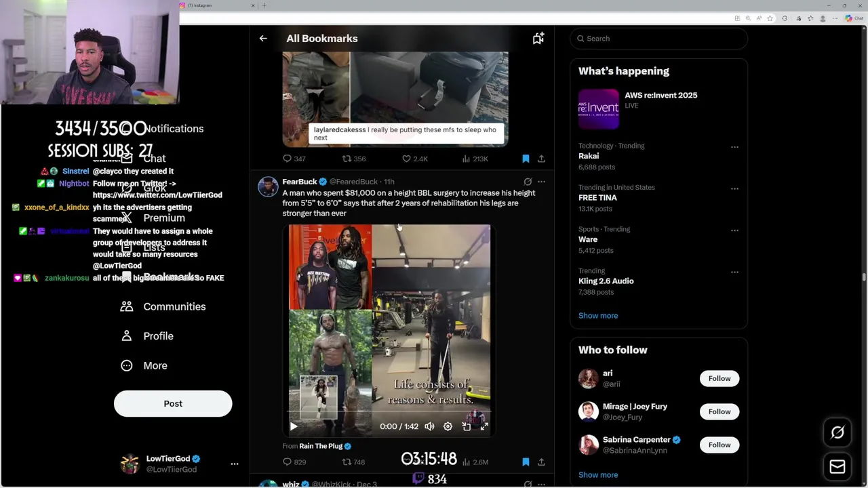Repost the post with 748 reposts
The image size is (868, 488).
(x=354, y=462)
